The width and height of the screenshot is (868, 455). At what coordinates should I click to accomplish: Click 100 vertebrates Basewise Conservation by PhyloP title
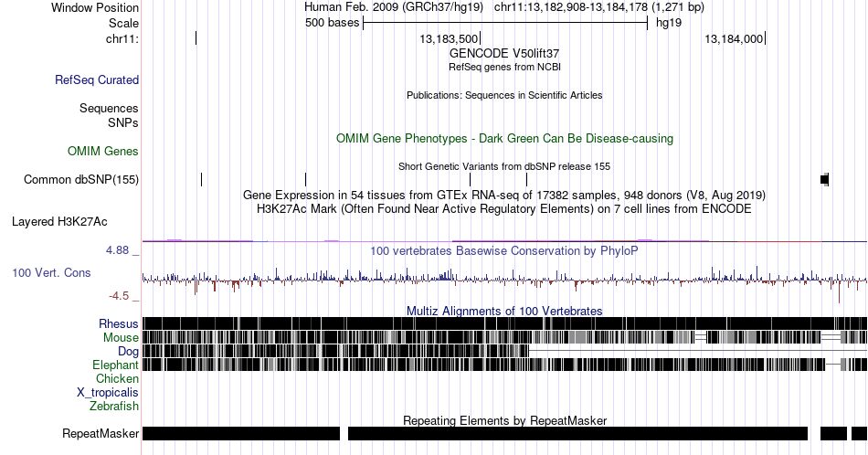pyautogui.click(x=504, y=250)
